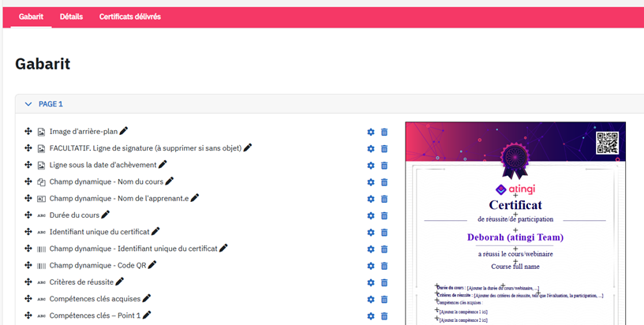This screenshot has height=325, width=644.
Task: Open settings for FACULTATIF Ligne de signature
Action: (371, 148)
